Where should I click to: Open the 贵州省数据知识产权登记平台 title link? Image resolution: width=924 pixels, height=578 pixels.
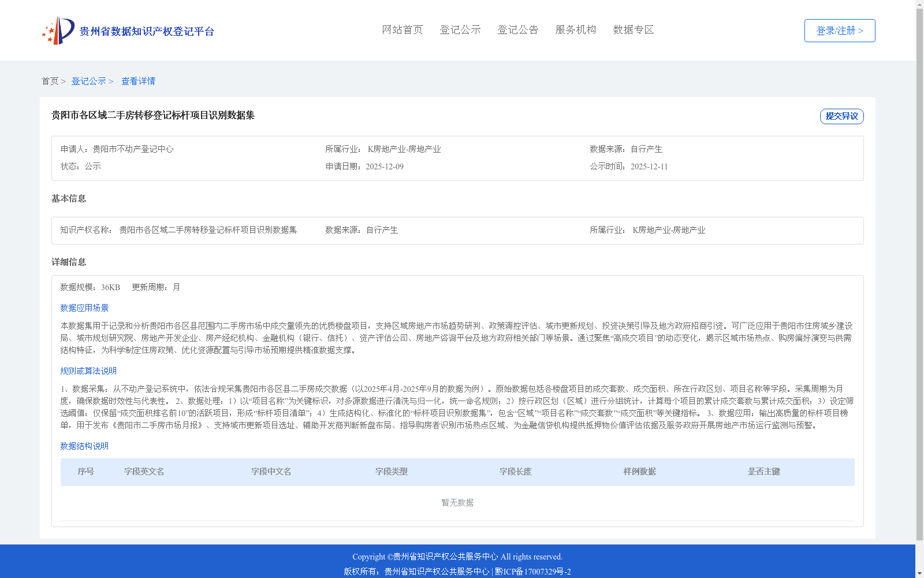[147, 31]
